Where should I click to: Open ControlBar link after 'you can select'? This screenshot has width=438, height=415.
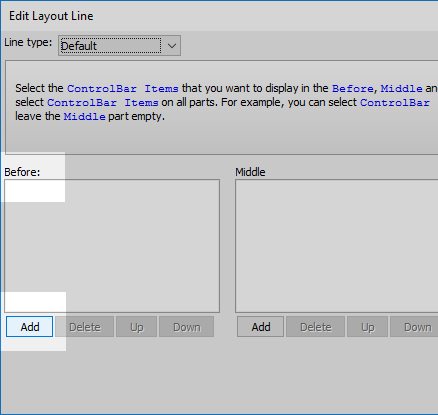[395, 103]
